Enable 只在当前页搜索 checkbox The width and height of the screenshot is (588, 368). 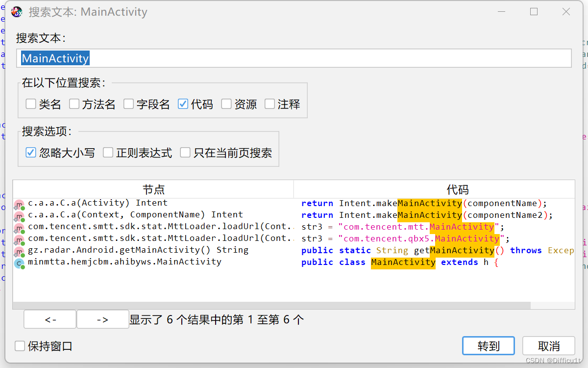[x=185, y=153]
